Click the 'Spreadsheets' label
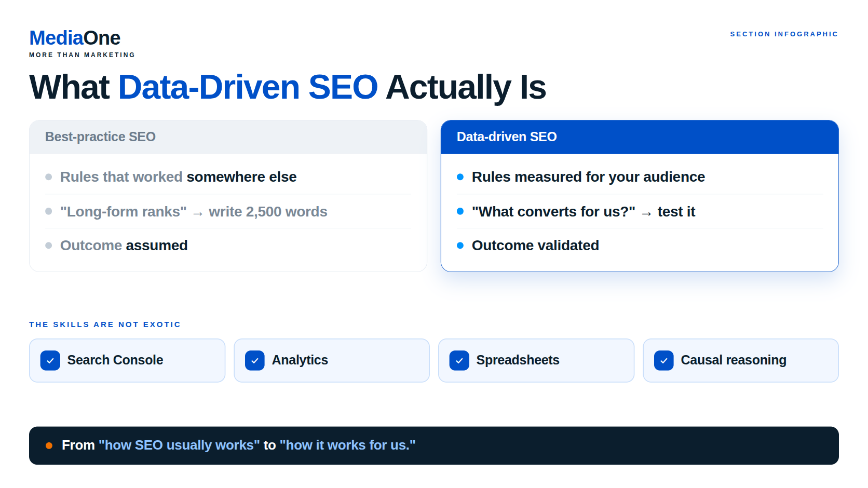 518,360
